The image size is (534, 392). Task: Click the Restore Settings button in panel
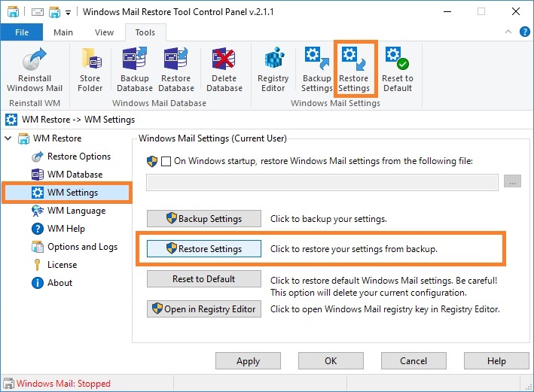204,249
